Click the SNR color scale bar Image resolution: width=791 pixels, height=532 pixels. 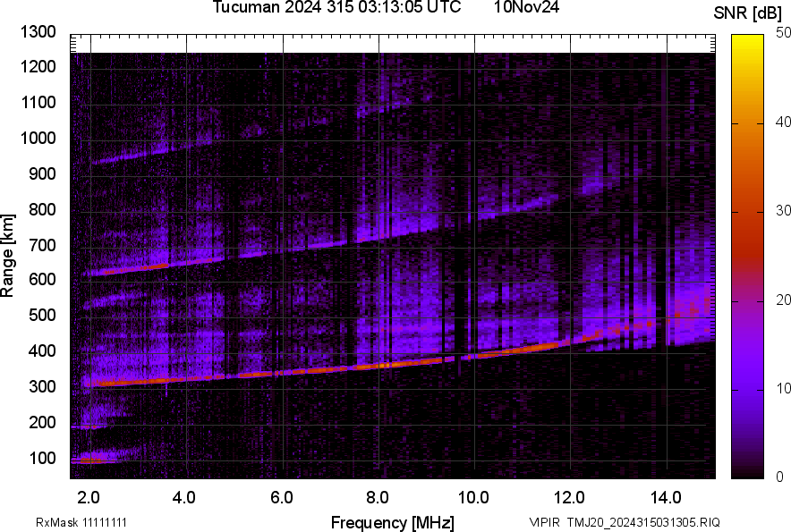click(748, 257)
